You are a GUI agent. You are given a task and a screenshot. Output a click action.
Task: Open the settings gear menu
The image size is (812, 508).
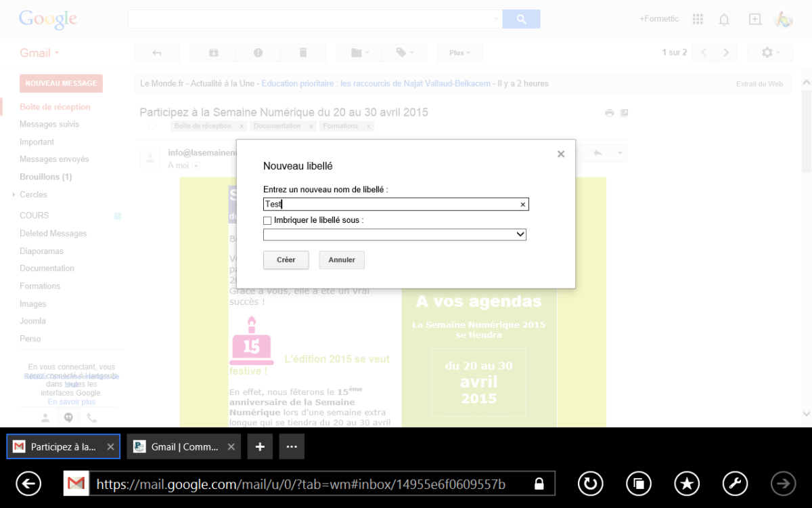(x=769, y=53)
